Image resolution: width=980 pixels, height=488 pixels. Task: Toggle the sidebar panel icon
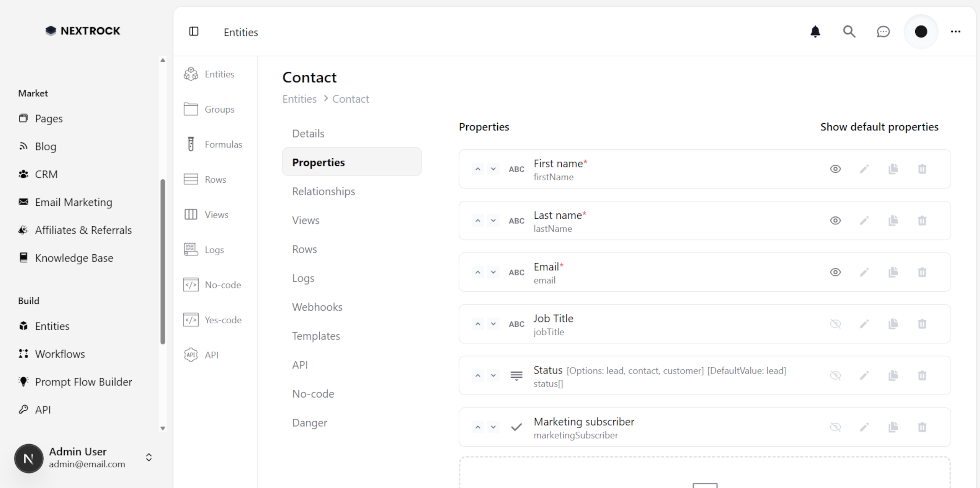pos(194,31)
